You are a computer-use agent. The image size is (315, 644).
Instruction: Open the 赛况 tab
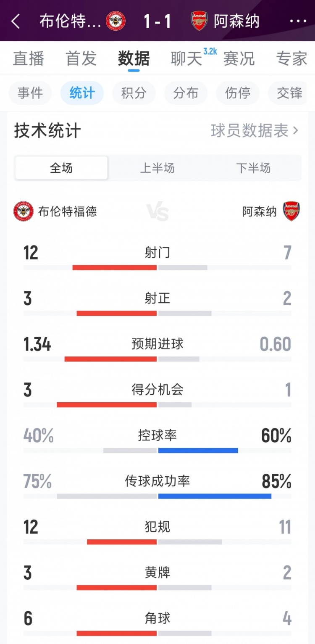[239, 59]
